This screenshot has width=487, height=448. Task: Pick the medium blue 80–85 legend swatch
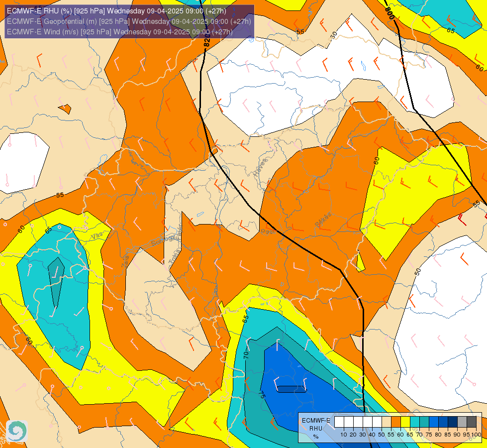coord(443,422)
